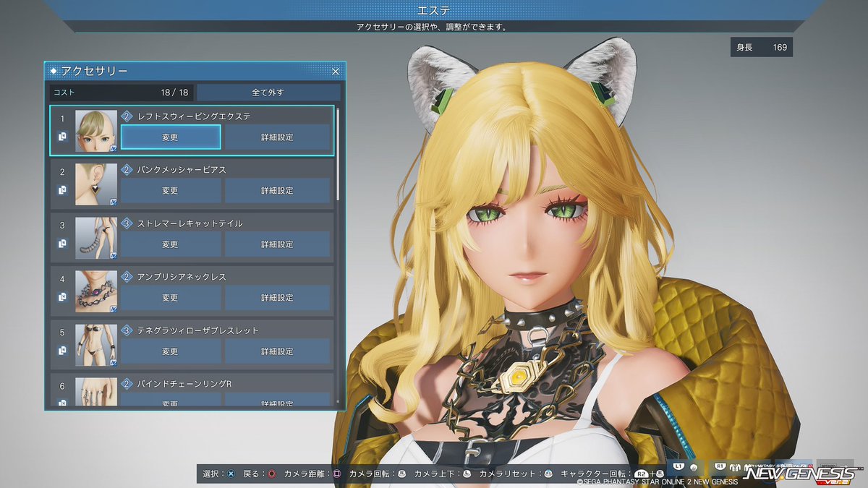This screenshot has height=488, width=868.
Task: Select the necklace thumbnail in slot 4
Action: click(x=96, y=291)
